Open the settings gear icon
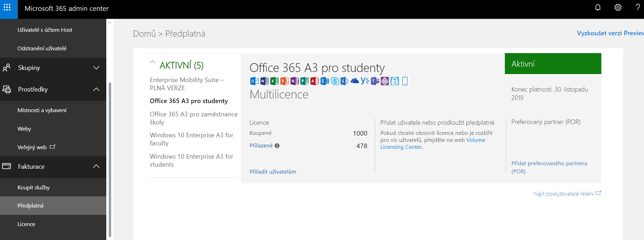The width and height of the screenshot is (644, 240). tap(618, 8)
